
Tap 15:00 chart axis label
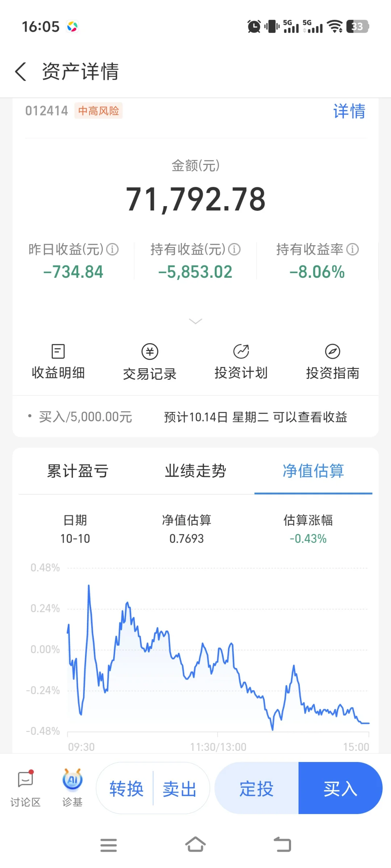click(356, 747)
